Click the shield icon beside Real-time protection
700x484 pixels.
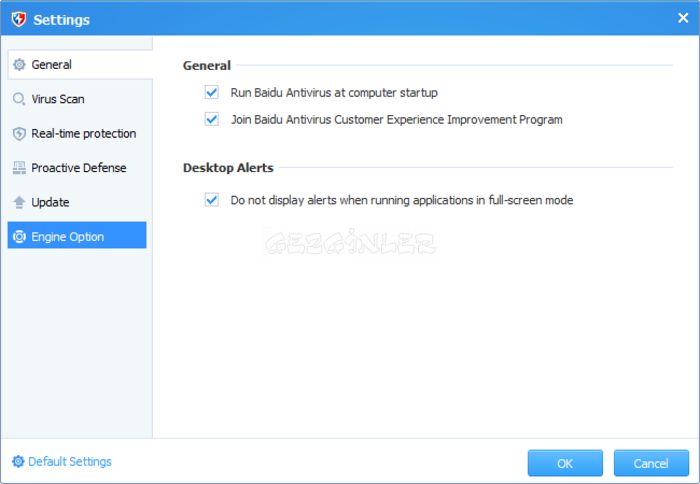coord(19,134)
